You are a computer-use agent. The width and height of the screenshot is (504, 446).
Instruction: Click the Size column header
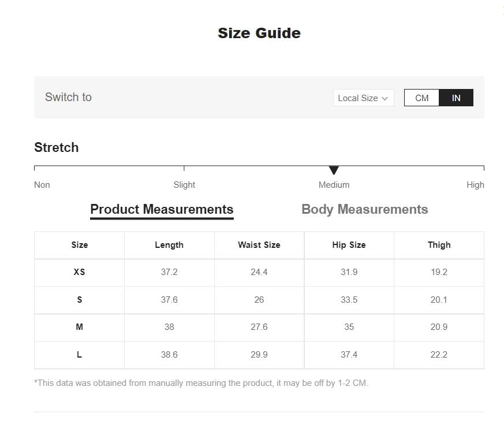click(x=79, y=245)
